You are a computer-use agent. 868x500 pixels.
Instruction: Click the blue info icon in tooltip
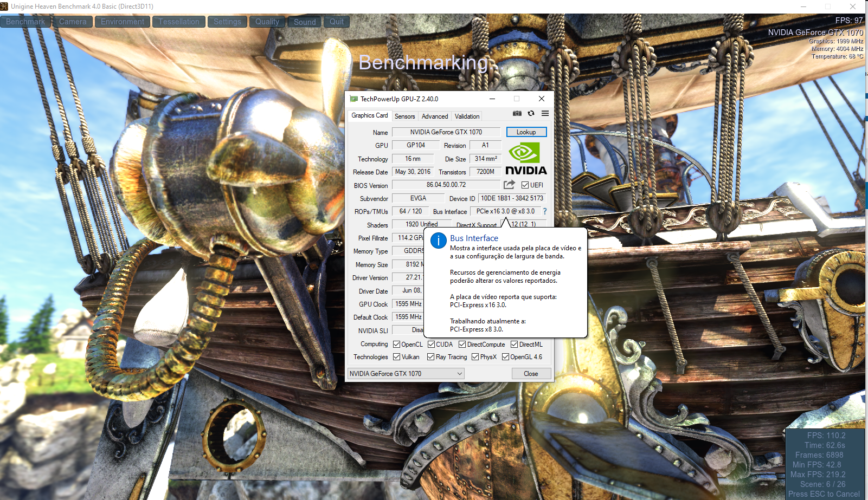438,241
